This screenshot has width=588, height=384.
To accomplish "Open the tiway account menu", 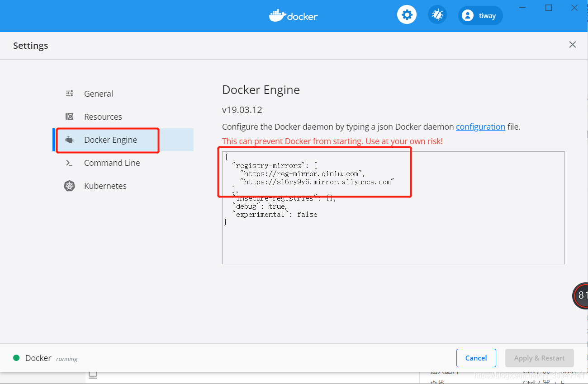I will 480,15.
